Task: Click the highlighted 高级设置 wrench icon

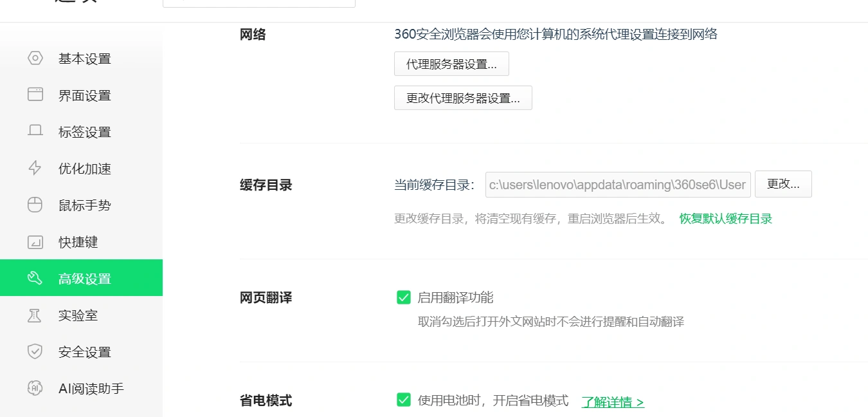Action: tap(35, 278)
